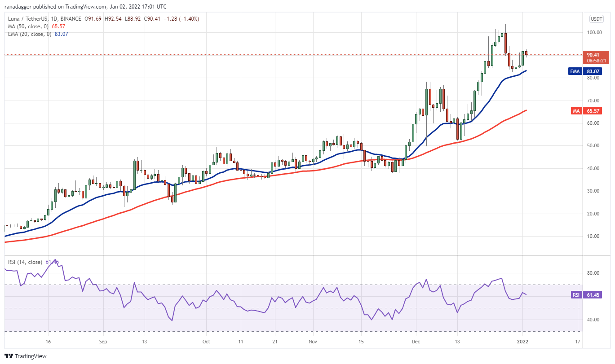The width and height of the screenshot is (615, 364).
Task: Click the blue EMA badge on the price axis
Action: tap(575, 71)
